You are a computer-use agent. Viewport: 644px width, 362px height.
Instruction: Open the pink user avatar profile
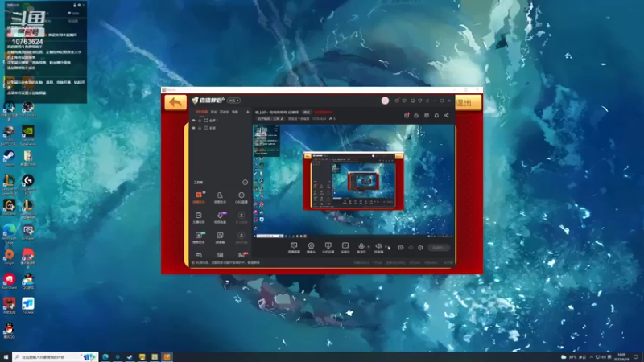click(385, 101)
